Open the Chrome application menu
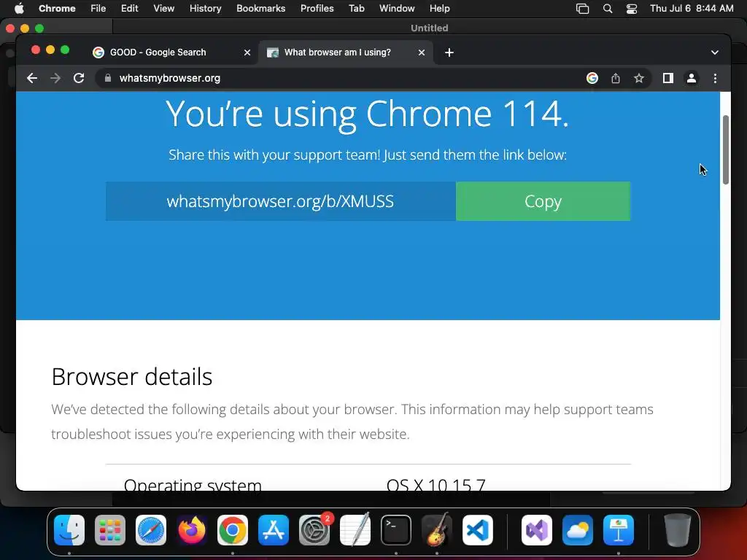 57,9
